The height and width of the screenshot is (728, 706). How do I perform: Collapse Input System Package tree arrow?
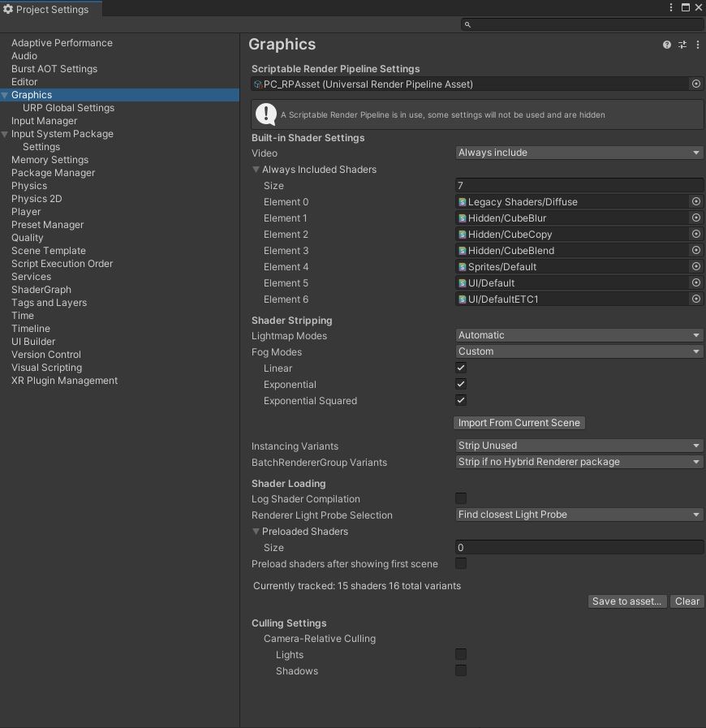(x=5, y=134)
